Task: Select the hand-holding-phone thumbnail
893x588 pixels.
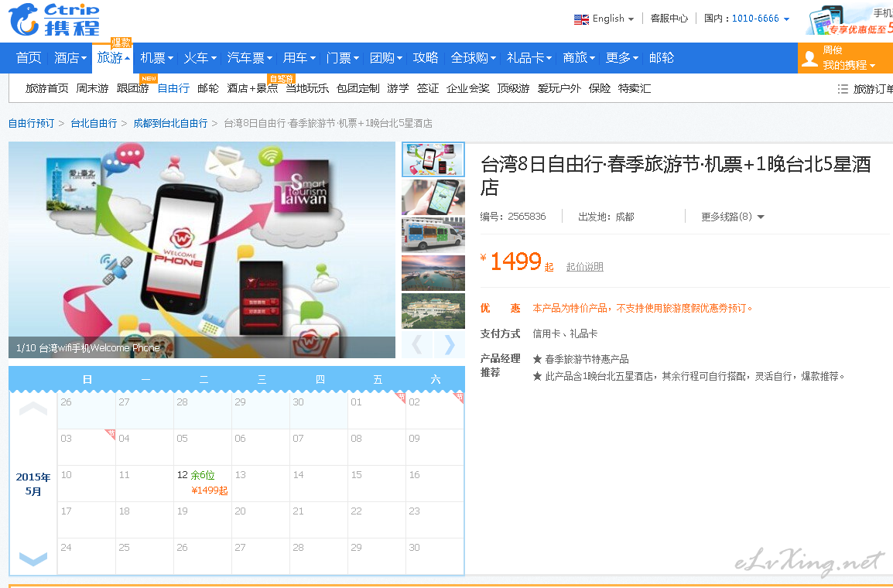Action: 433,197
